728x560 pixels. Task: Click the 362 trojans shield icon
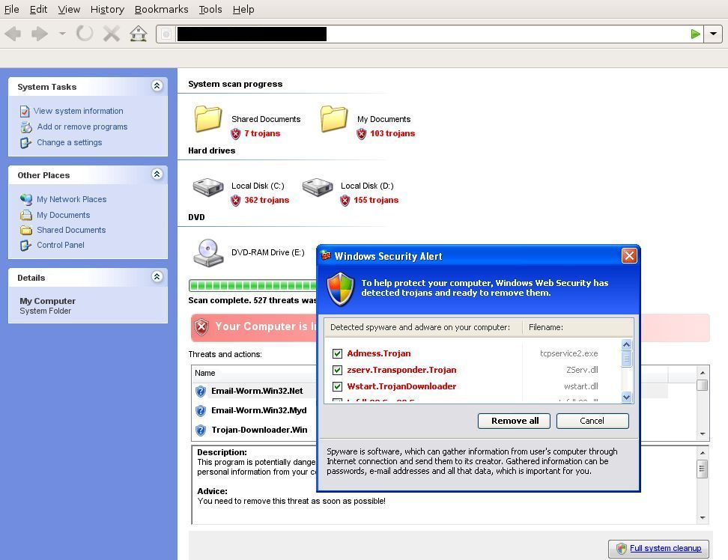236,201
